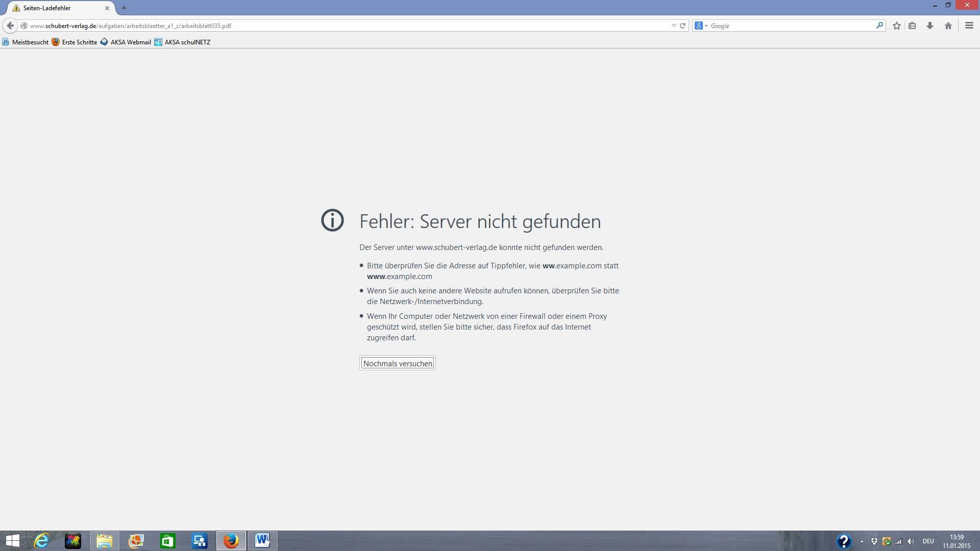The height and width of the screenshot is (551, 980).
Task: Adjust volume via the speaker tray icon
Action: pyautogui.click(x=911, y=541)
